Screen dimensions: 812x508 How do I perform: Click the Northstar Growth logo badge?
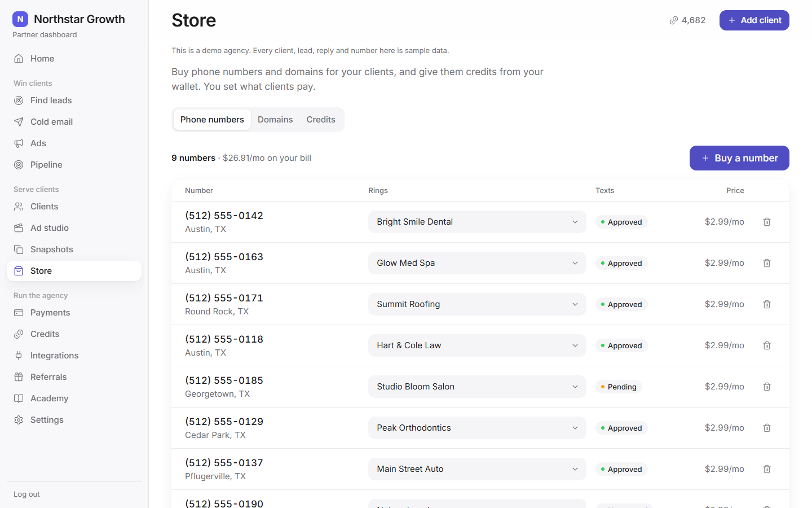click(x=20, y=19)
